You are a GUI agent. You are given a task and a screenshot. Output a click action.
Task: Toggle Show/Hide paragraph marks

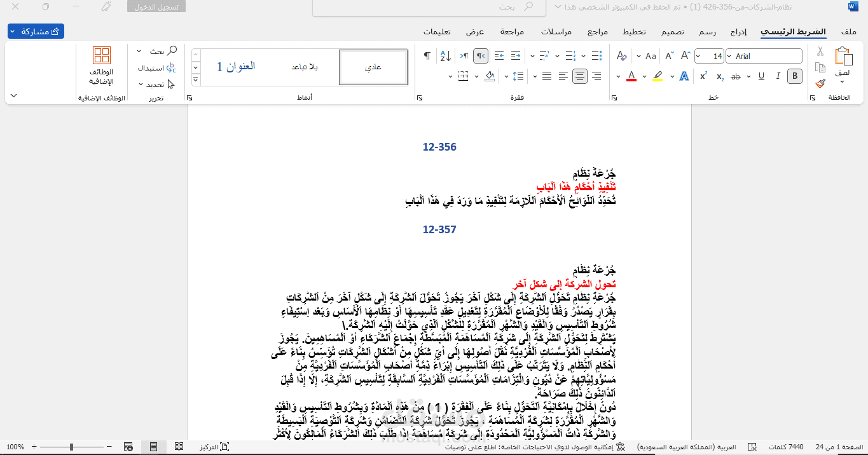pos(427,56)
